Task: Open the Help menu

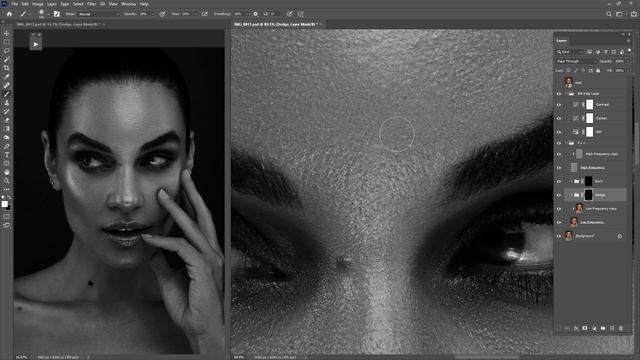Action: click(x=144, y=4)
